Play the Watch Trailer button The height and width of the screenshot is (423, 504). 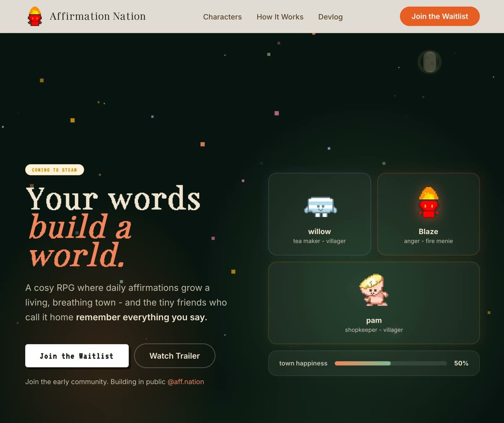pyautogui.click(x=174, y=356)
